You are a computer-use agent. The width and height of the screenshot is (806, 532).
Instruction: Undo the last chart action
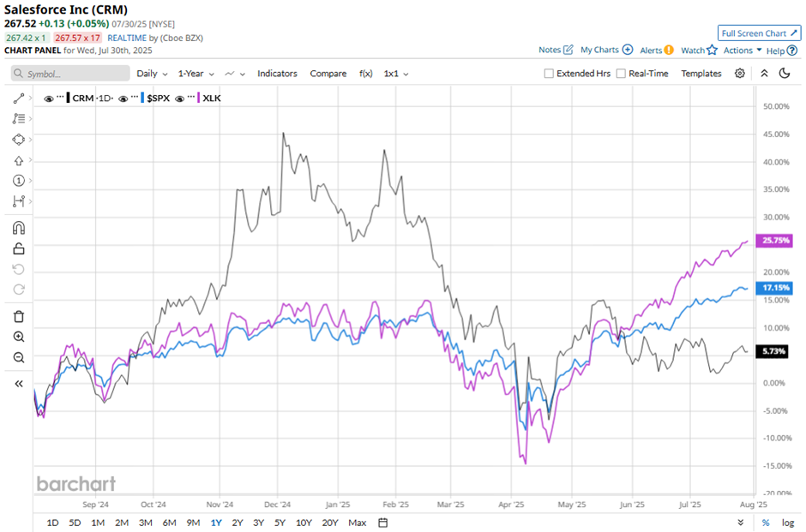pos(19,269)
